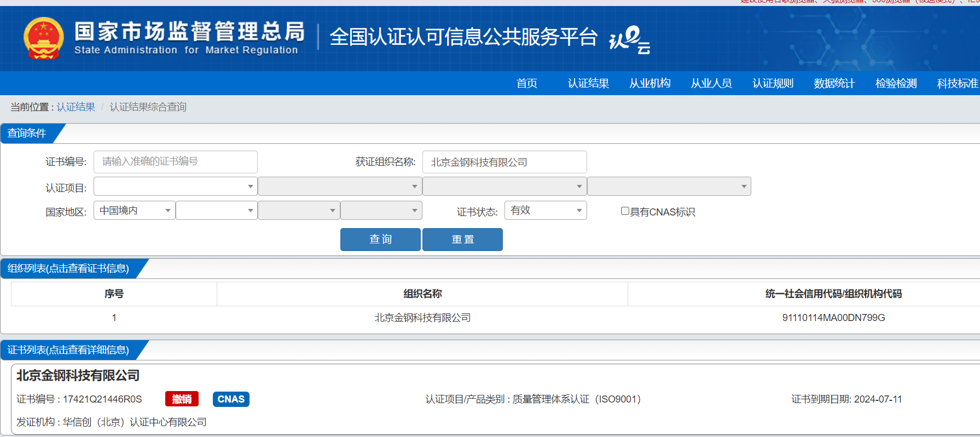Screen dimensions: 980x437
Task: Open the province dropdown beside 中国境内
Action: [217, 211]
